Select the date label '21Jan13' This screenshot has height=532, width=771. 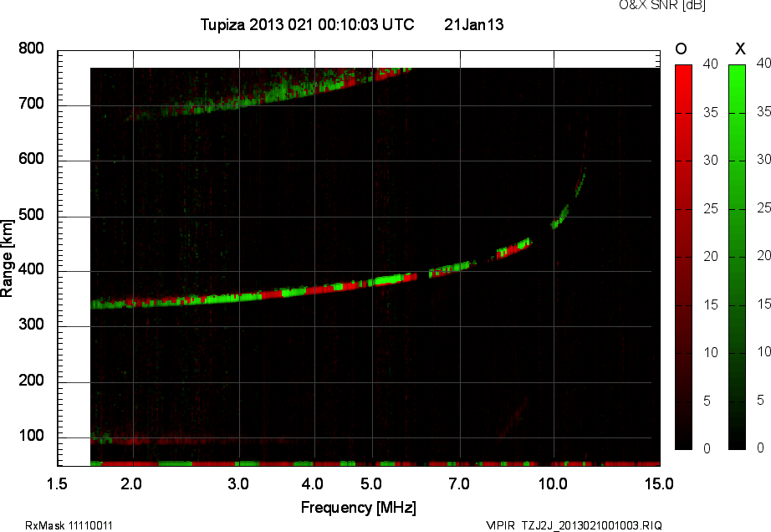pyautogui.click(x=474, y=24)
